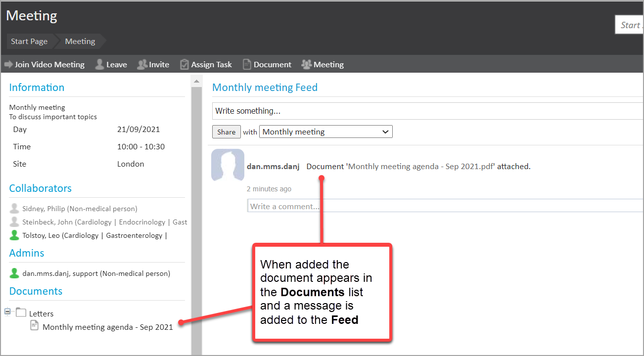Click Tolstoy, Leo green status icon

tap(14, 235)
